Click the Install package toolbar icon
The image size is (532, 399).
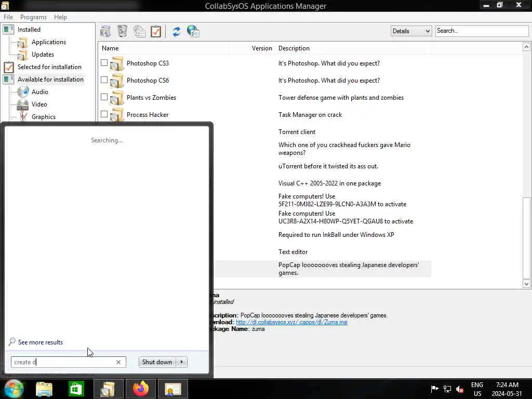pos(106,31)
